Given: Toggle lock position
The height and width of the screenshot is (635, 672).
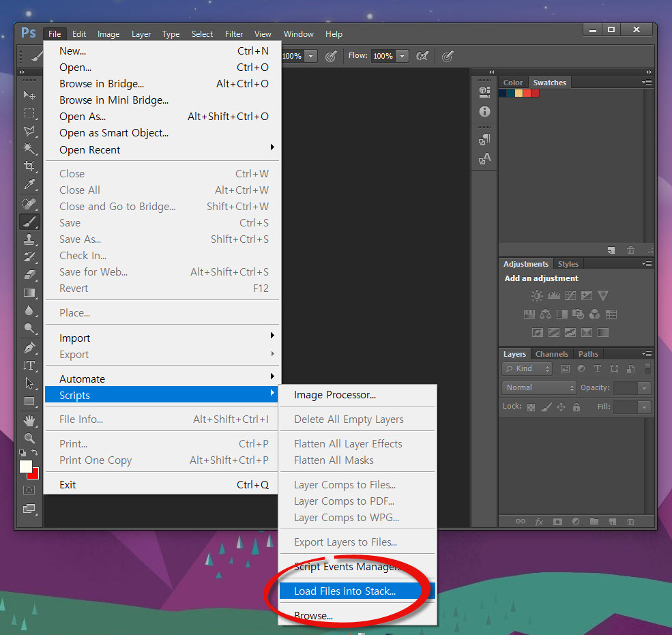Looking at the screenshot, I should 561,407.
